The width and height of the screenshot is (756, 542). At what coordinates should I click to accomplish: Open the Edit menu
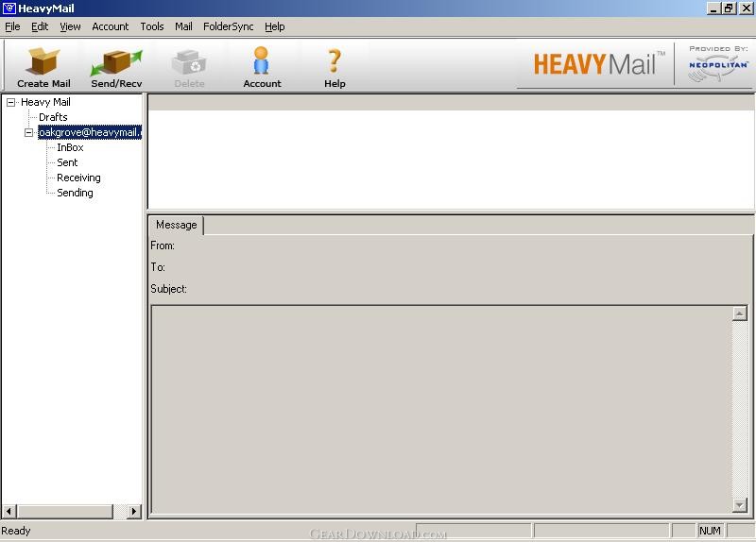[x=40, y=26]
